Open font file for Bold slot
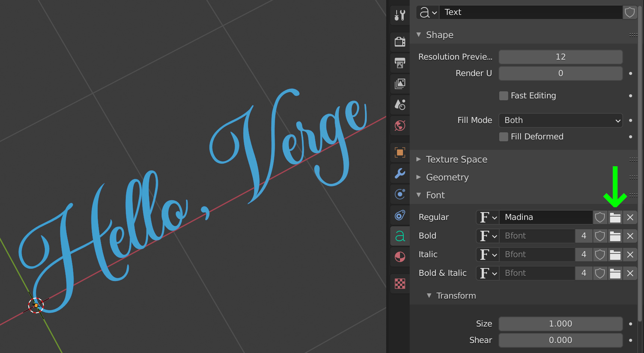644x353 pixels. tap(615, 236)
